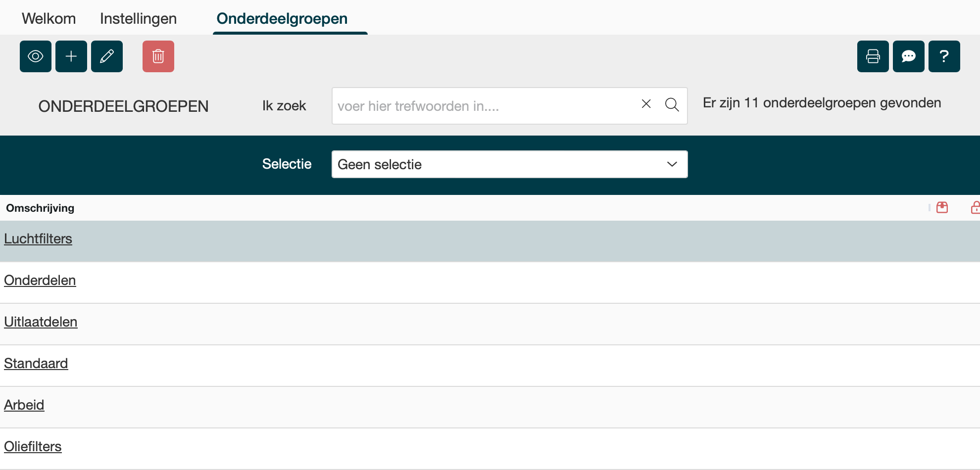Clear the search field with X

tap(646, 104)
